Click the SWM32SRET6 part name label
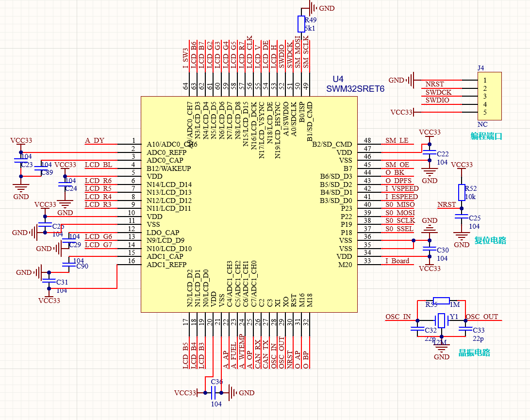 [x=355, y=89]
